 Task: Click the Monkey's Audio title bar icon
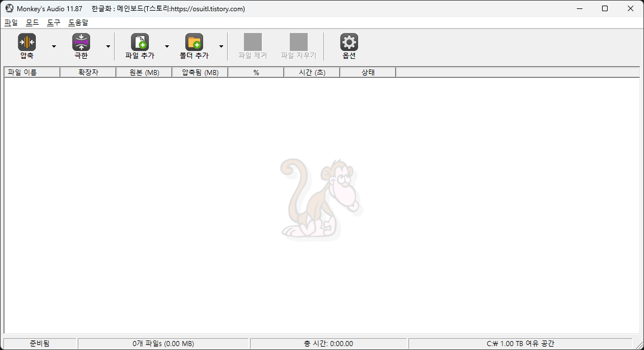(x=9, y=8)
